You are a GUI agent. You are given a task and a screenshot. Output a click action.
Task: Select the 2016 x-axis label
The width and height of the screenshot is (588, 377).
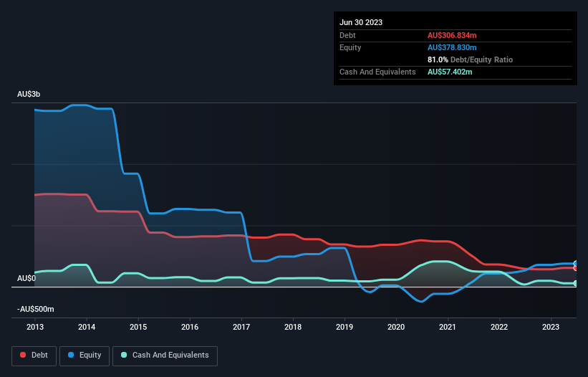[190, 327]
